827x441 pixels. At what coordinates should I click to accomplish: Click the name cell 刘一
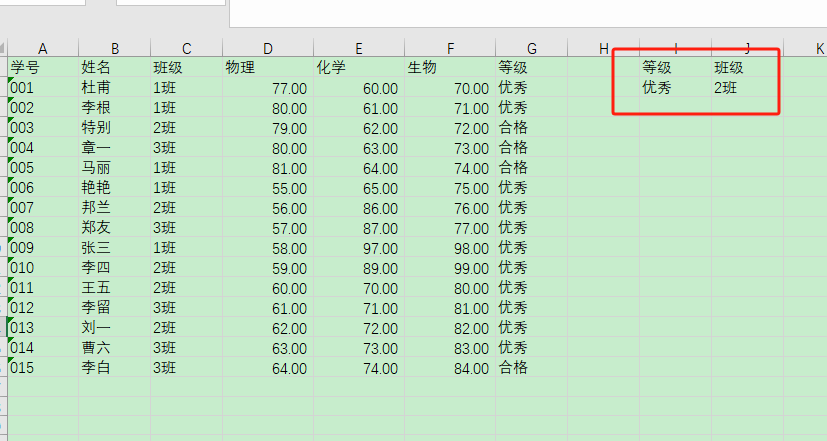click(x=114, y=328)
